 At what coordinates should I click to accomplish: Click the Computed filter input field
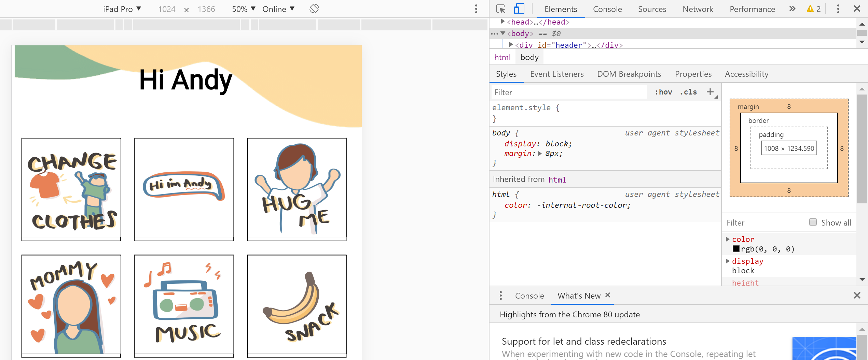pos(766,222)
